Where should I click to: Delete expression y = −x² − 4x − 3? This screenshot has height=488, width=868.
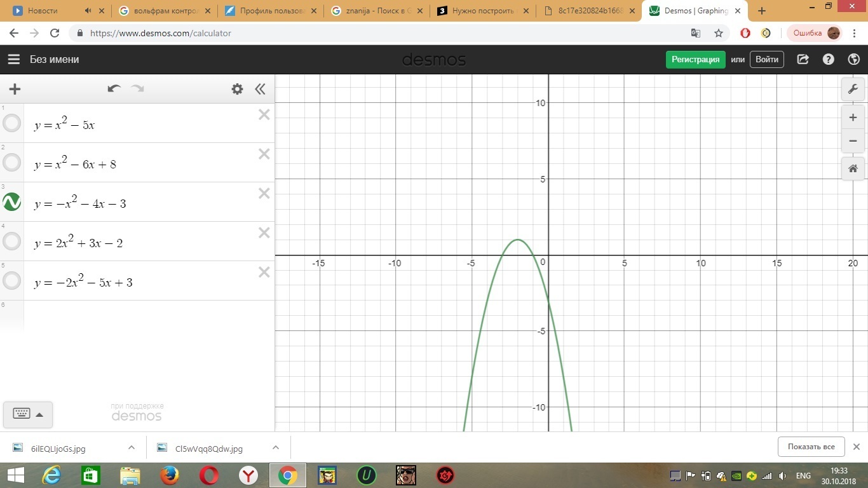point(264,193)
